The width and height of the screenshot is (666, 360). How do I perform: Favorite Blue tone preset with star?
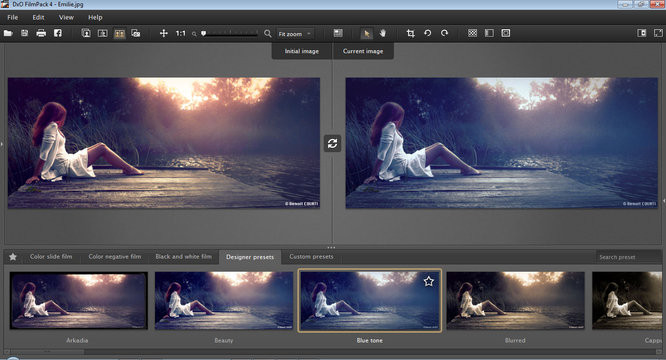(429, 281)
